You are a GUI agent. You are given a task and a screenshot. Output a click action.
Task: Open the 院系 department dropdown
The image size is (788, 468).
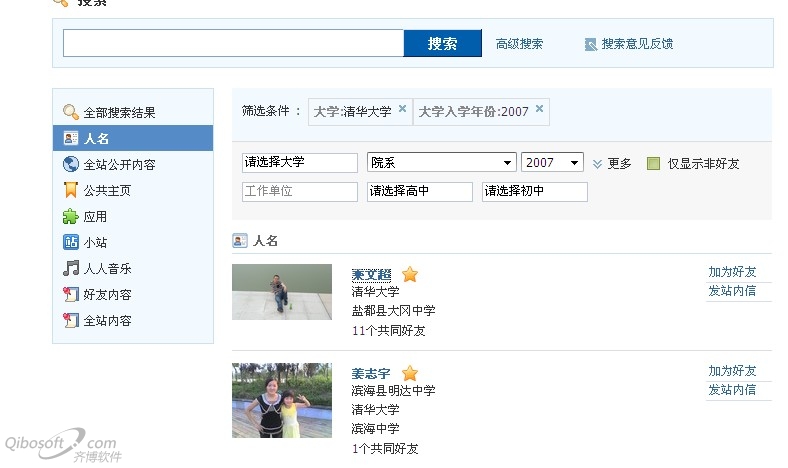(441, 163)
